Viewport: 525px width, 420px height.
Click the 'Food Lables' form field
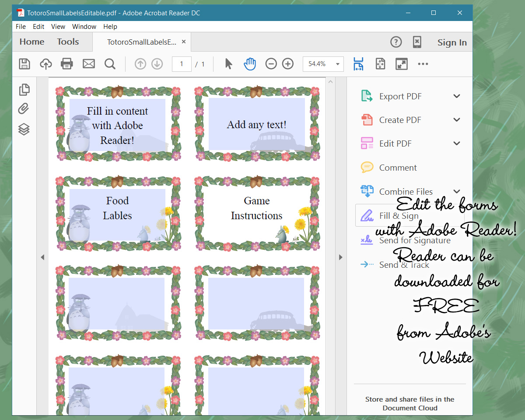tap(117, 214)
